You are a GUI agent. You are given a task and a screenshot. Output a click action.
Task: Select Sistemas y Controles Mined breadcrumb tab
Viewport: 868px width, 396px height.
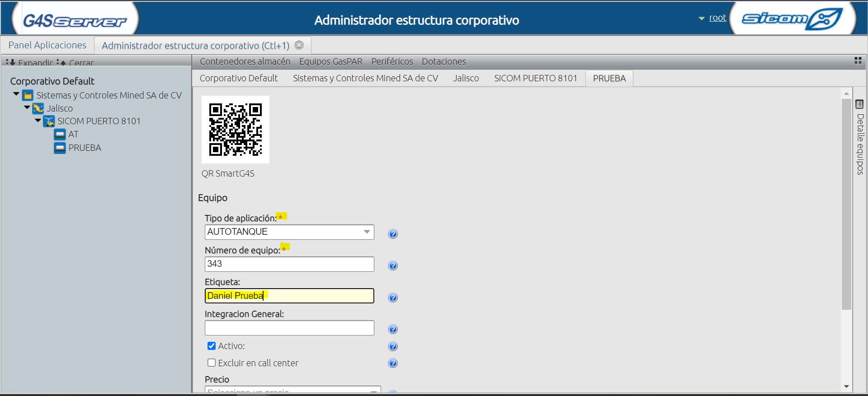[x=365, y=78]
